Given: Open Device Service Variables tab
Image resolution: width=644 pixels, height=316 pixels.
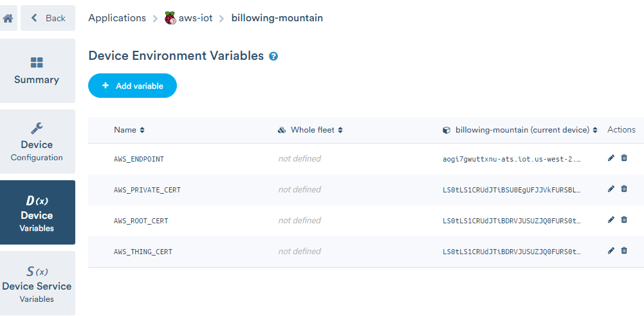Looking at the screenshot, I should click(37, 283).
